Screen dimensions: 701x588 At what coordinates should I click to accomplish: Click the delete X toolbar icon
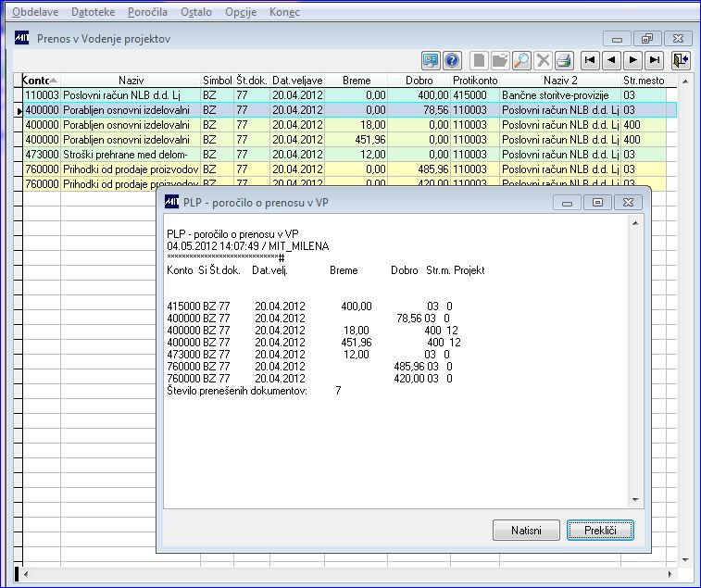(x=544, y=61)
